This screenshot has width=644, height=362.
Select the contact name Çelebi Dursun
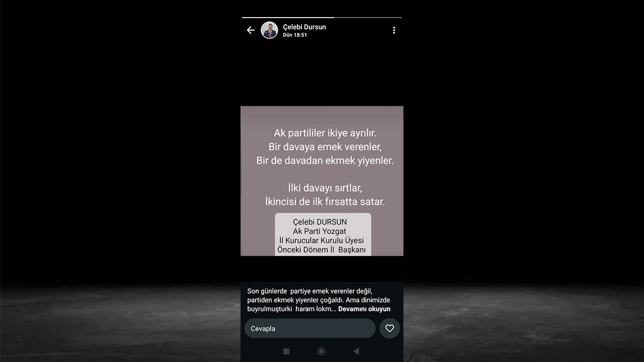click(304, 27)
